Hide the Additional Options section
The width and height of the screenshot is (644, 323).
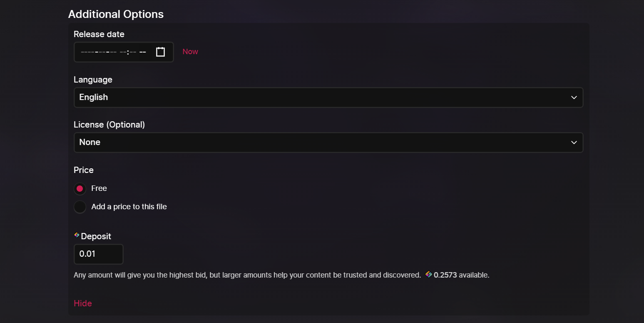coord(83,303)
